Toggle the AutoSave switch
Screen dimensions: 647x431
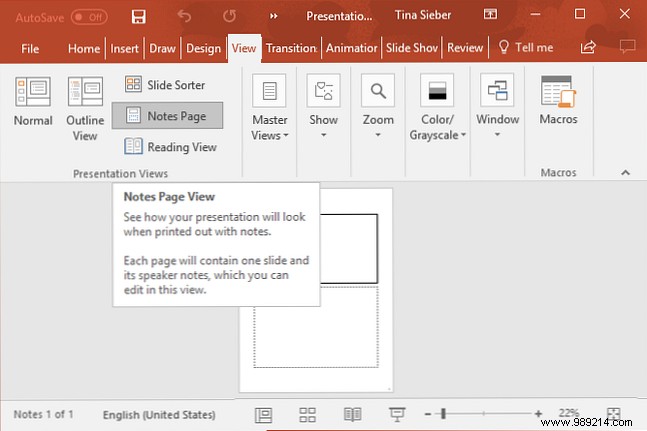tap(89, 17)
